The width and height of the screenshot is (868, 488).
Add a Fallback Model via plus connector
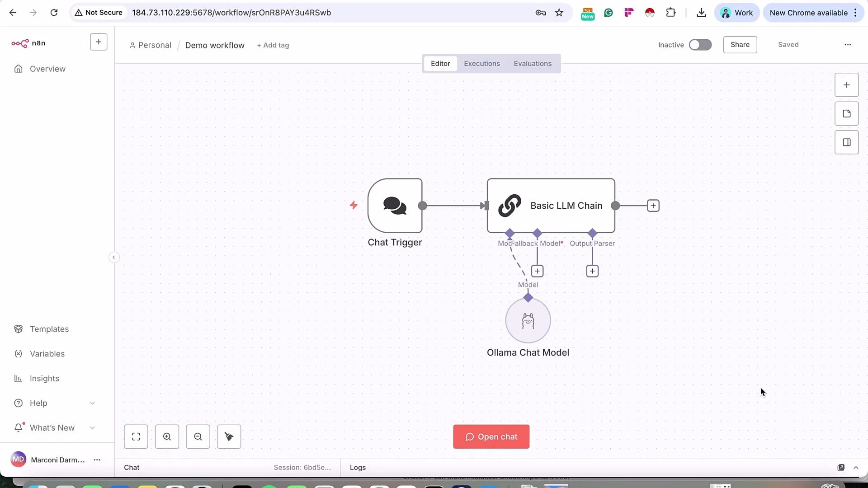[537, 271]
